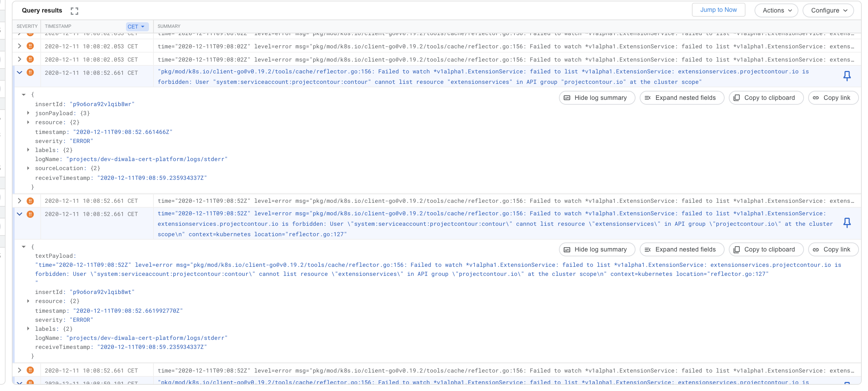This screenshot has width=868, height=391.
Task: Click error severity icon of first 10:08:02.053 entry
Action: 30,46
